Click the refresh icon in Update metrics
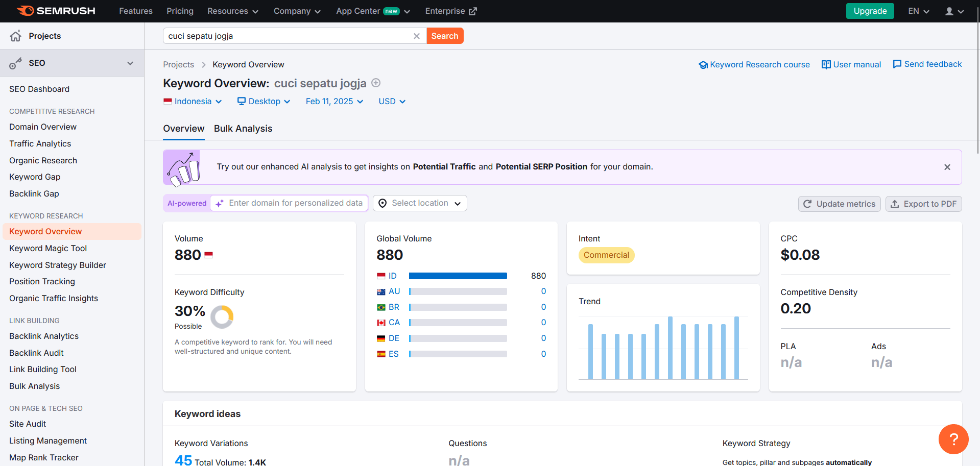This screenshot has width=980, height=466. pos(807,204)
